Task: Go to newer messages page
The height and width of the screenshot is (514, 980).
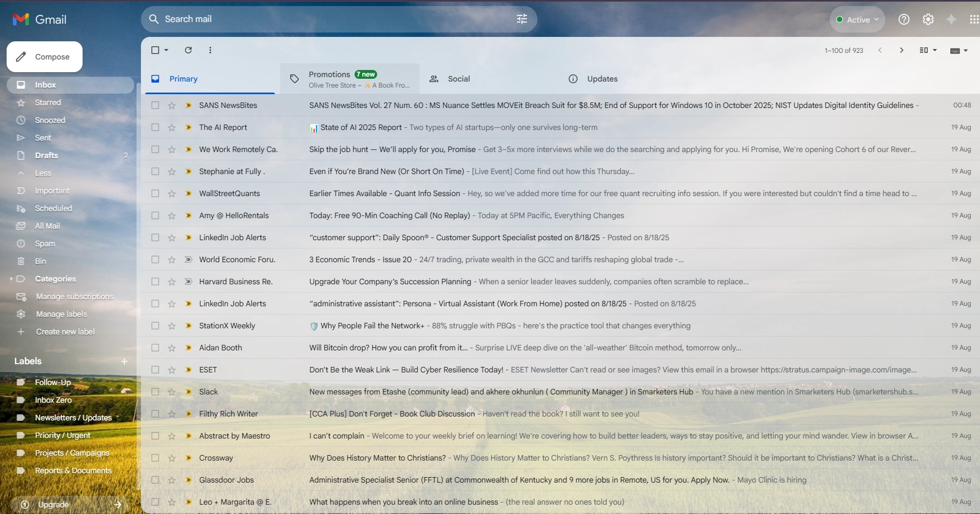Action: click(x=880, y=50)
